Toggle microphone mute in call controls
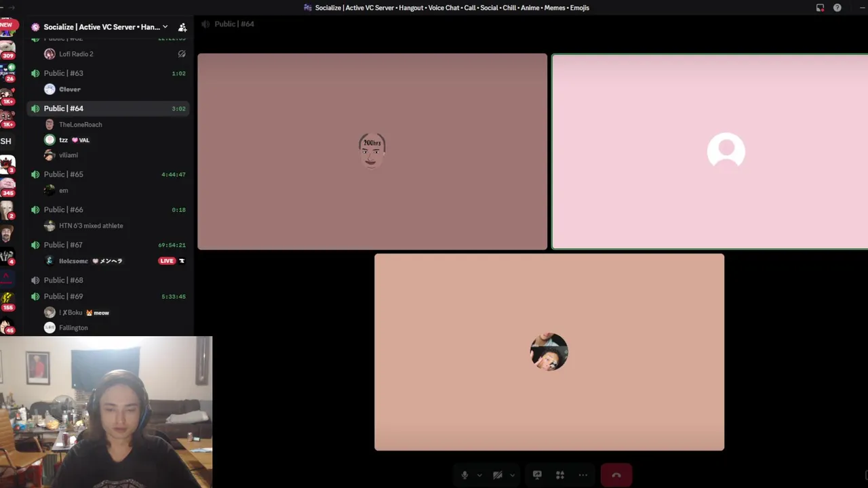868x488 pixels. click(x=465, y=475)
